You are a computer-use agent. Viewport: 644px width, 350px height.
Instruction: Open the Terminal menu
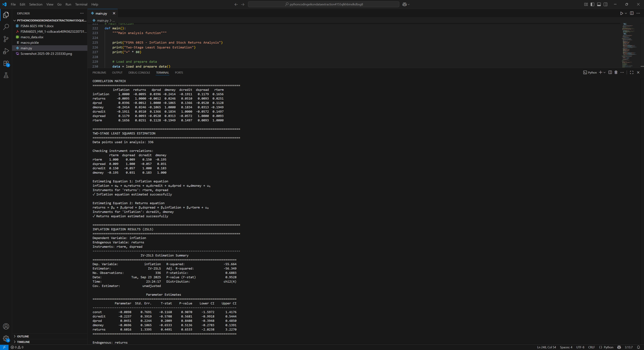point(81,4)
